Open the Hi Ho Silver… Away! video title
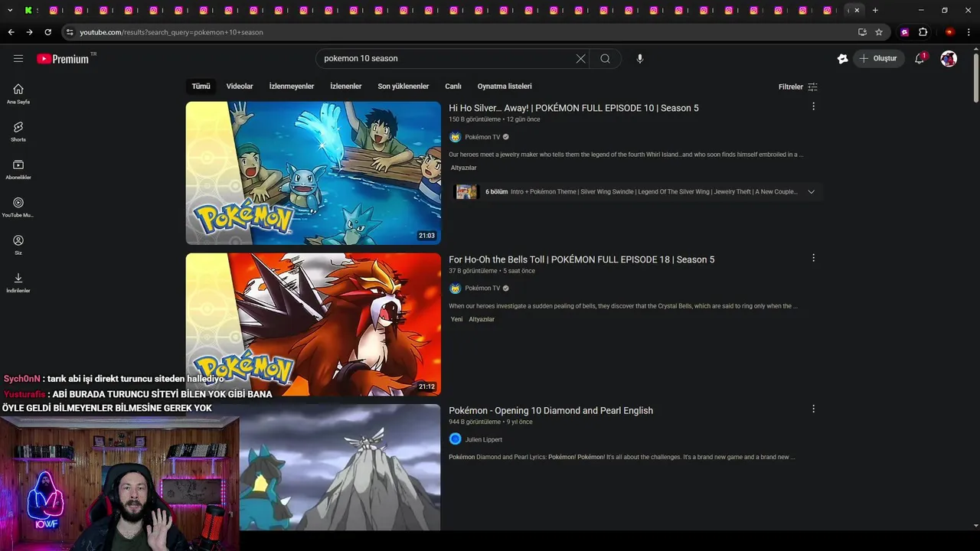Screen dimensions: 980x551 pyautogui.click(x=573, y=108)
